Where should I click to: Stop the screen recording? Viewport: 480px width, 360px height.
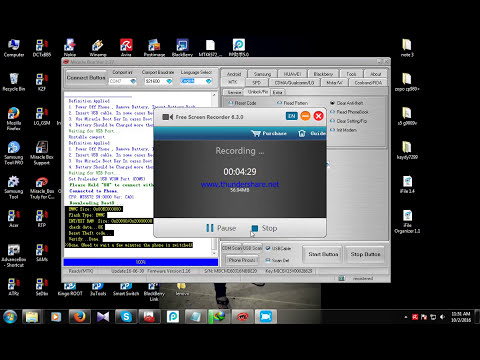tap(264, 228)
